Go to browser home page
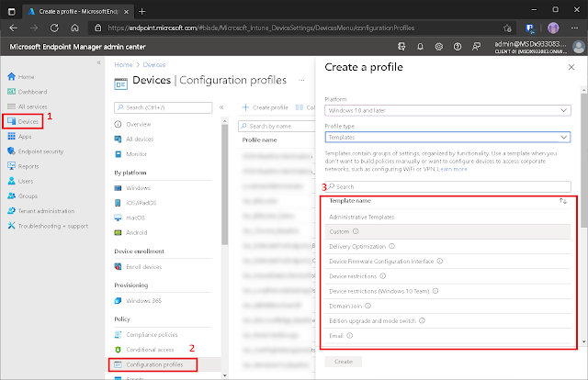The image size is (588, 380). [75, 28]
